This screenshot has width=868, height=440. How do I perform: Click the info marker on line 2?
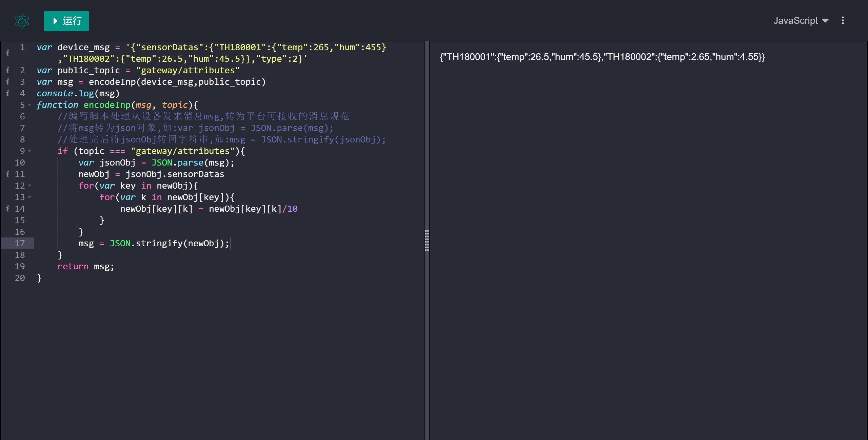pyautogui.click(x=7, y=70)
